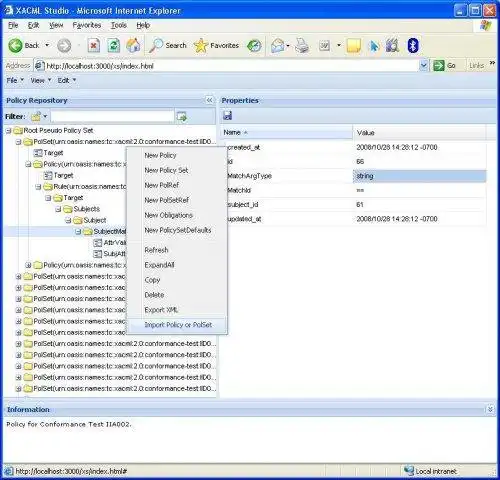Click the blue cursor arrow toolbar icon
500x480 pixels.
(x=374, y=46)
